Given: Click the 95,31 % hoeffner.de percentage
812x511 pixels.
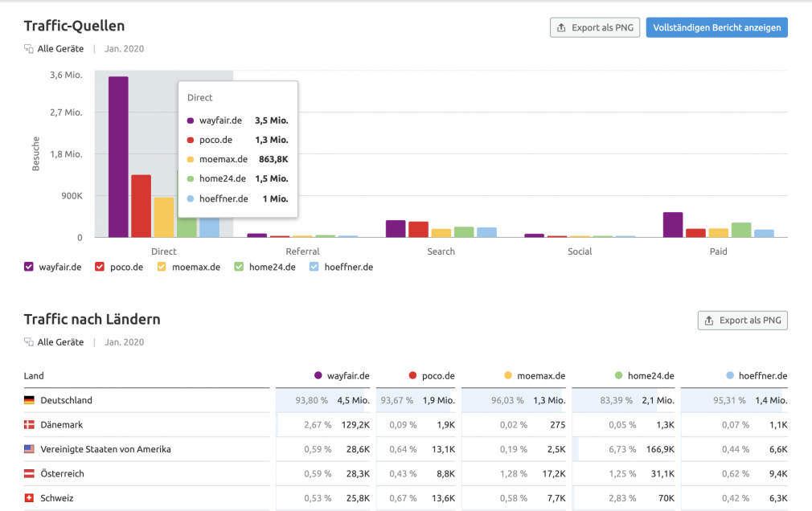Looking at the screenshot, I should click(x=729, y=400).
